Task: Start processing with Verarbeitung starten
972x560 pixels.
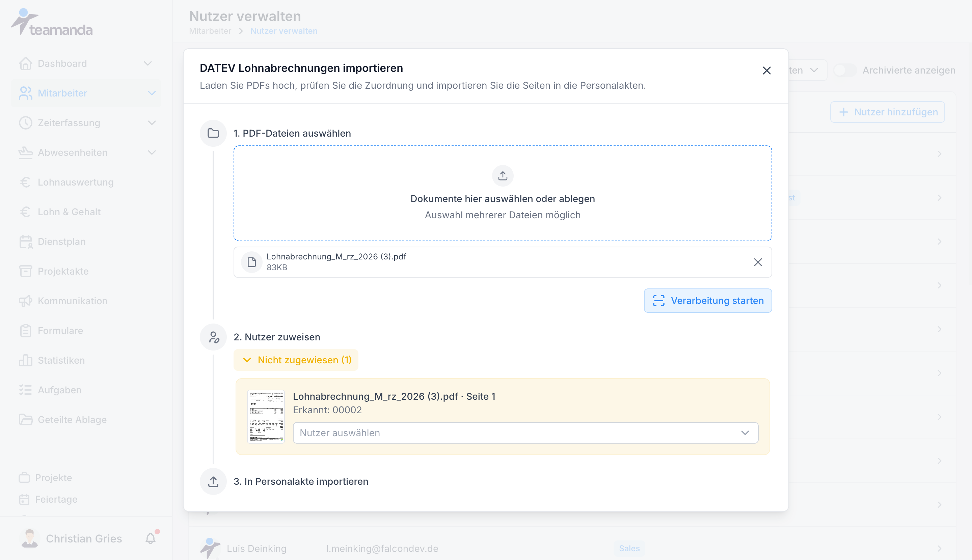Action: 708,300
